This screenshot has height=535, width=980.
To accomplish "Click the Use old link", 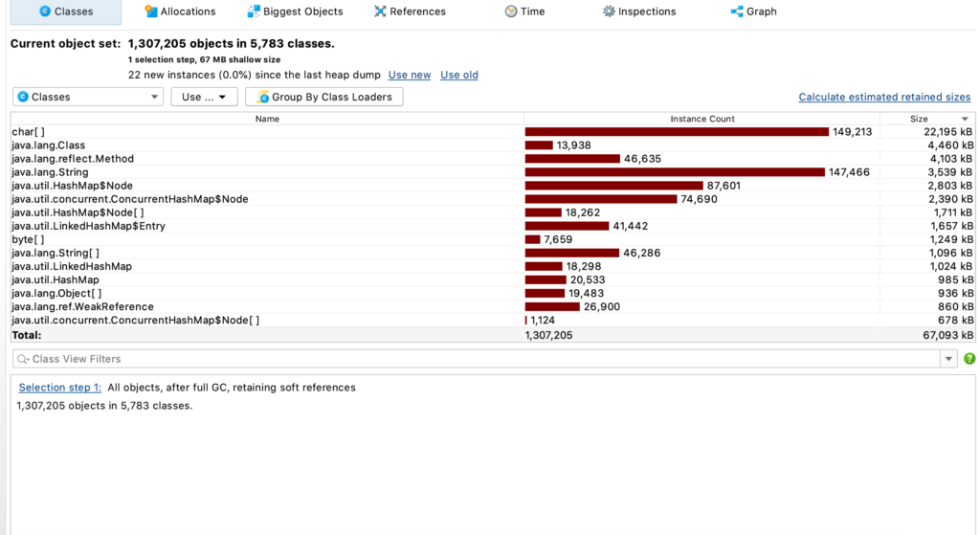I will pos(459,75).
